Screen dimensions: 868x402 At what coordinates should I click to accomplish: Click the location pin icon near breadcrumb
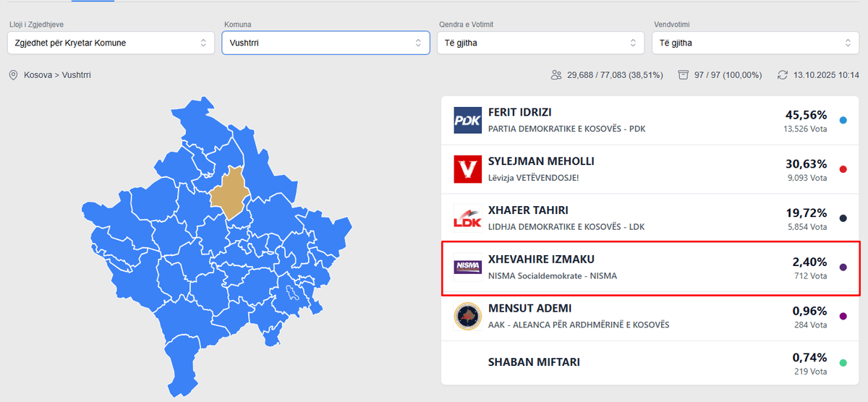pos(13,75)
